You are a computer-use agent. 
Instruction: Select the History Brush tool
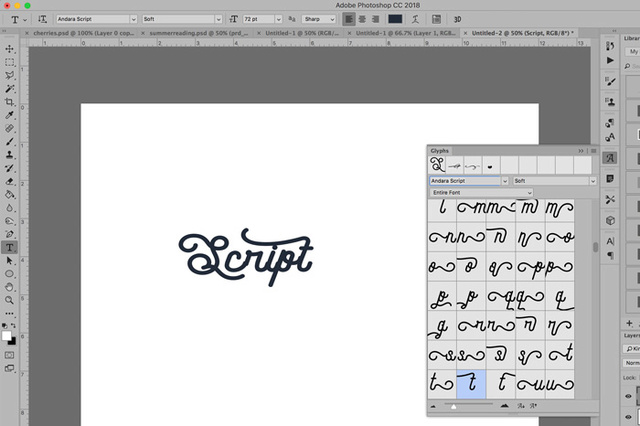9,168
